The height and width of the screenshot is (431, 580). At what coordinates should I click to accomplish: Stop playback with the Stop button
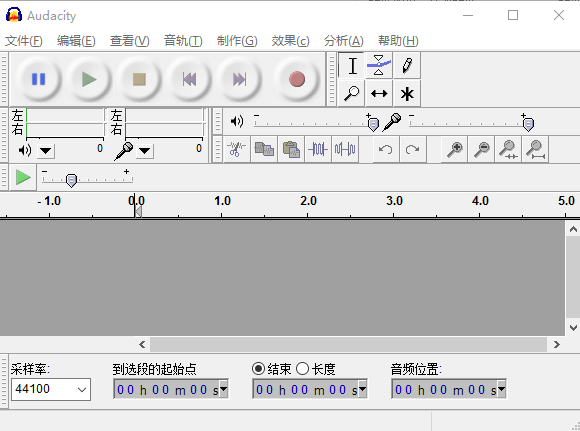click(x=139, y=79)
